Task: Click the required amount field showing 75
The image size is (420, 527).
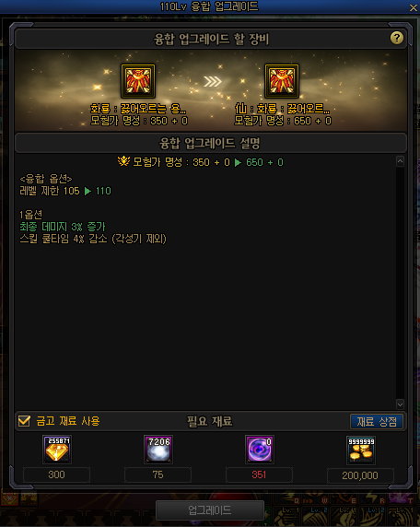Action: click(x=157, y=474)
